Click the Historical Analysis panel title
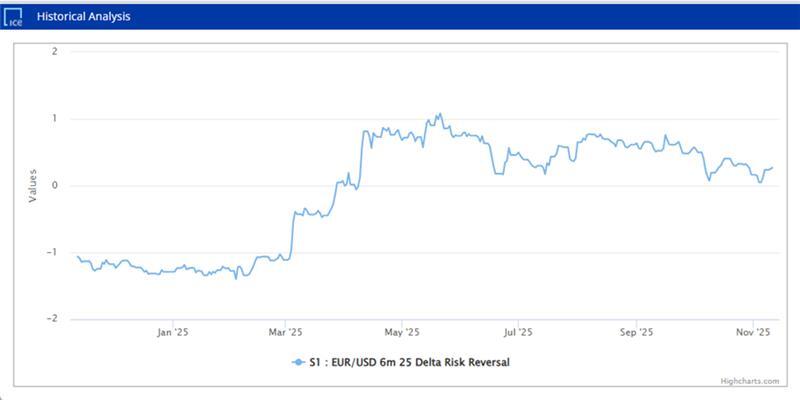This screenshot has width=800, height=400. [84, 17]
